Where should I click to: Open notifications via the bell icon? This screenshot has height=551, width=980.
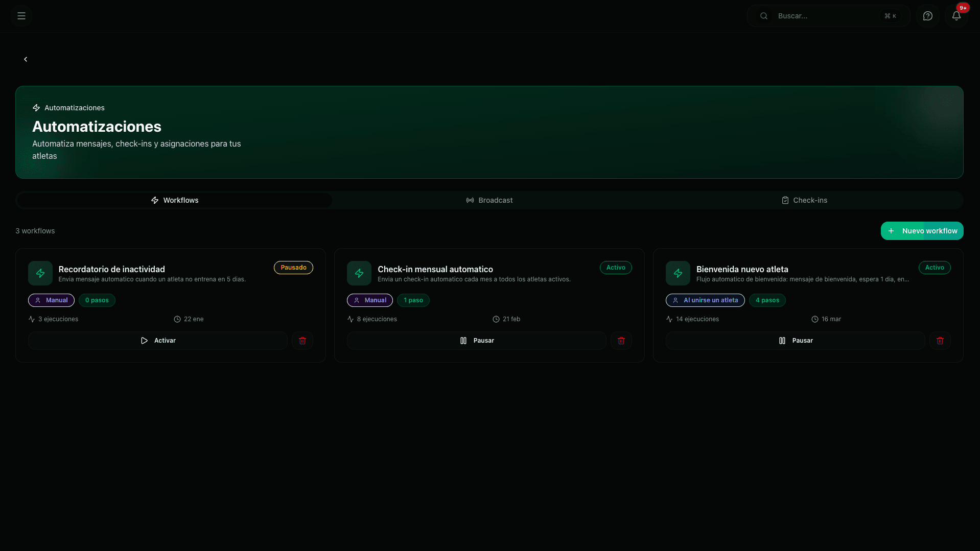click(955, 16)
